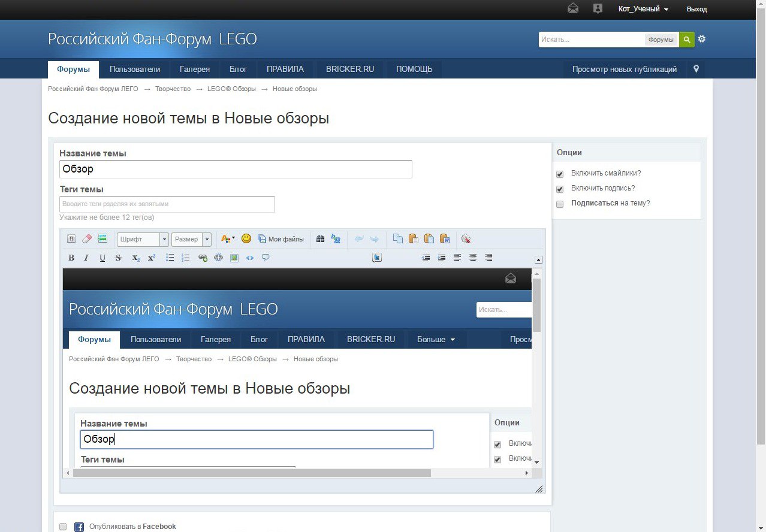
Task: Click the Quote speech bubble icon
Action: 266,257
